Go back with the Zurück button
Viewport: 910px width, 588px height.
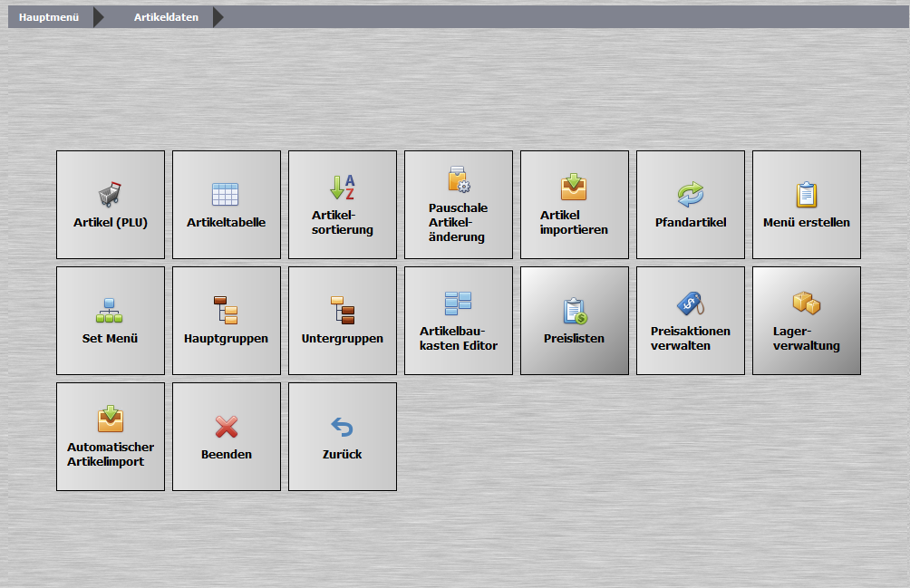pyautogui.click(x=343, y=437)
